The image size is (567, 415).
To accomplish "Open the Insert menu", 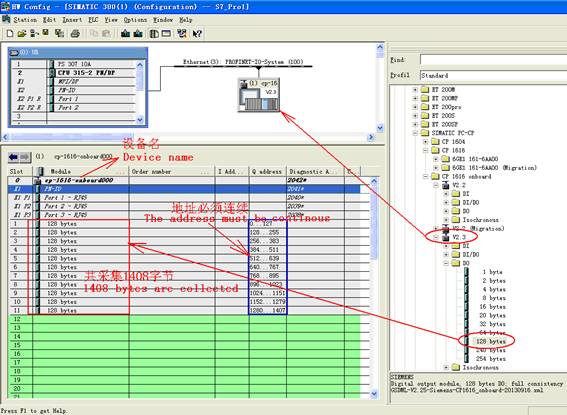I will click(72, 20).
